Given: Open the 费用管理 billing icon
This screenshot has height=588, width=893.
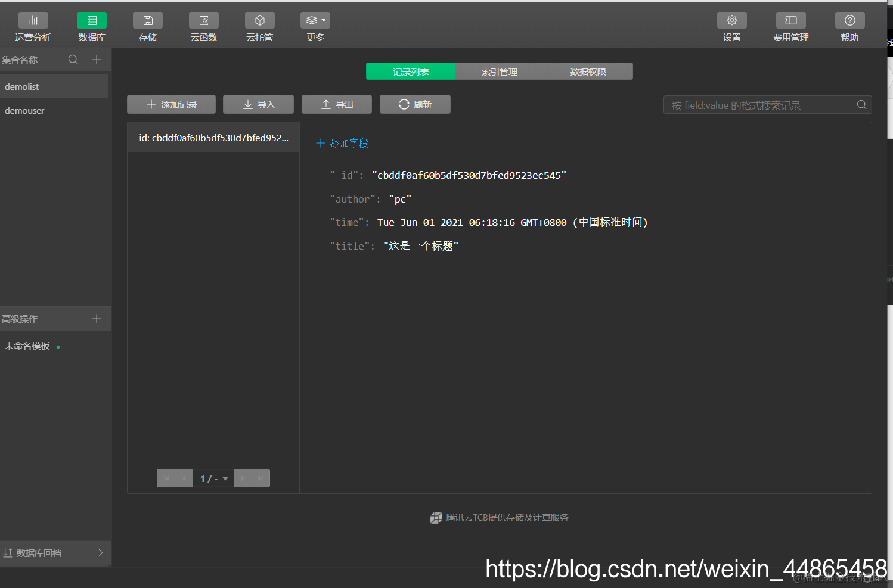Looking at the screenshot, I should pyautogui.click(x=791, y=20).
